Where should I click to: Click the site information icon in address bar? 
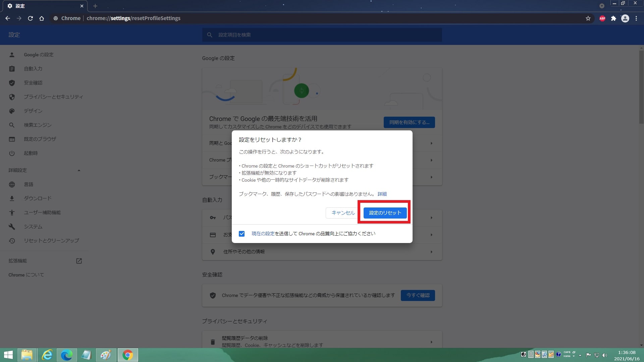click(56, 18)
